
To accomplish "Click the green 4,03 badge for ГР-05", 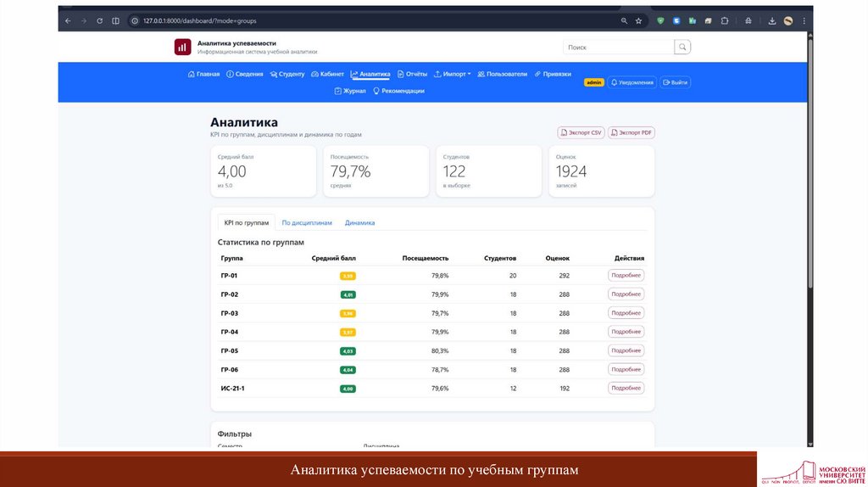I will click(348, 350).
